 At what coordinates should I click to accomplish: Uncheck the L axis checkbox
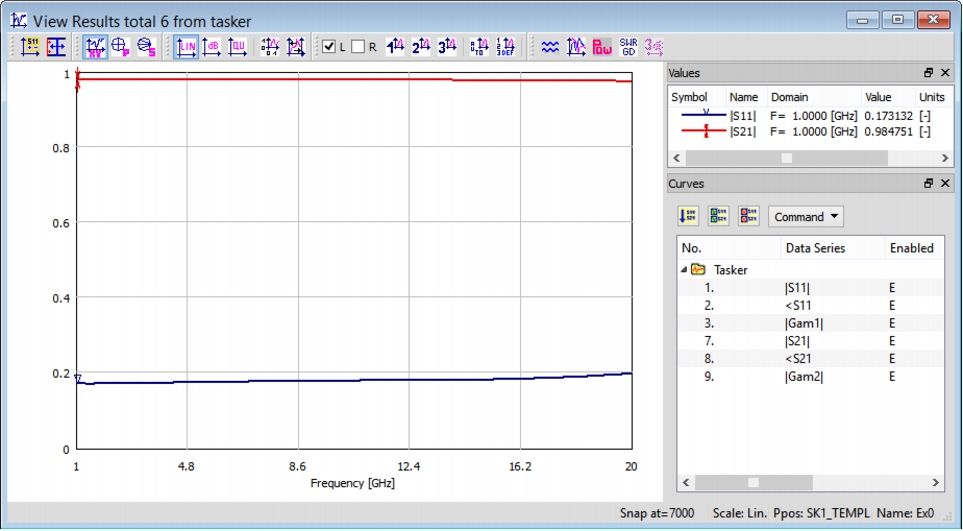[329, 47]
